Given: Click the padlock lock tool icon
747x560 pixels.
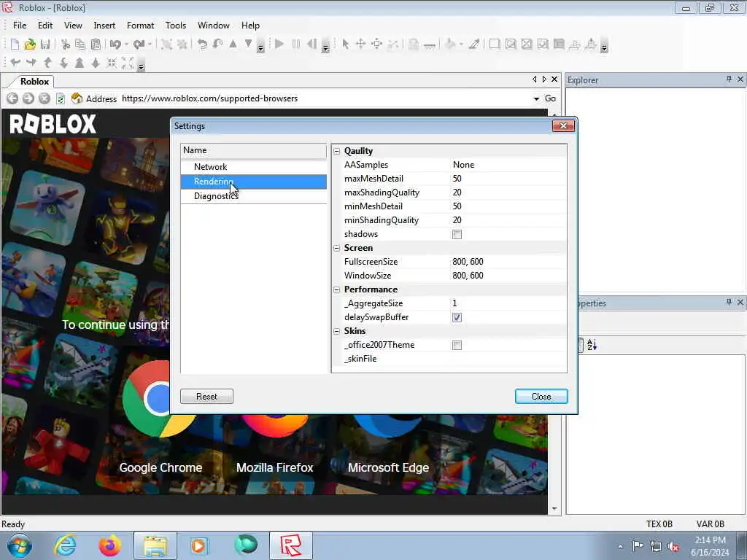Looking at the screenshot, I should (414, 44).
